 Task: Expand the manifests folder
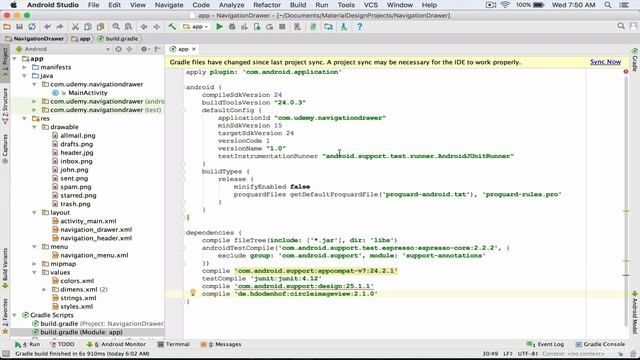(25, 67)
